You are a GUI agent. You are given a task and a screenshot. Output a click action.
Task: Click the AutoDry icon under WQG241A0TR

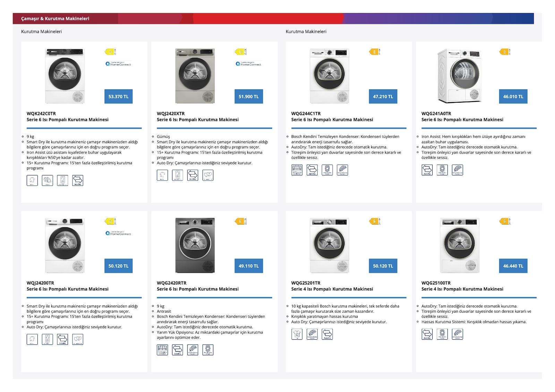427,170
